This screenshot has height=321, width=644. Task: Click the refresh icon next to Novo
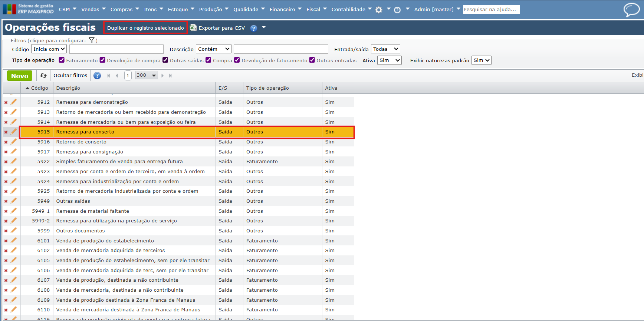coord(43,76)
